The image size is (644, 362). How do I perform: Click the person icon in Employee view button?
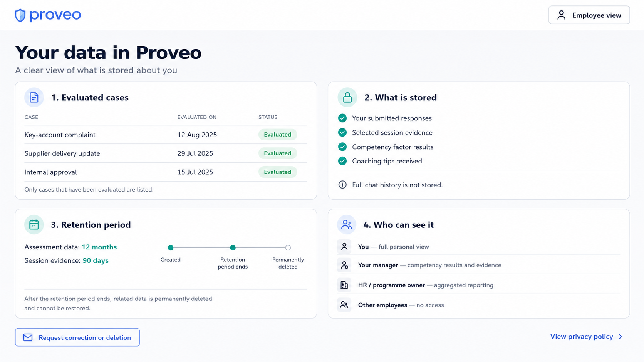(562, 15)
